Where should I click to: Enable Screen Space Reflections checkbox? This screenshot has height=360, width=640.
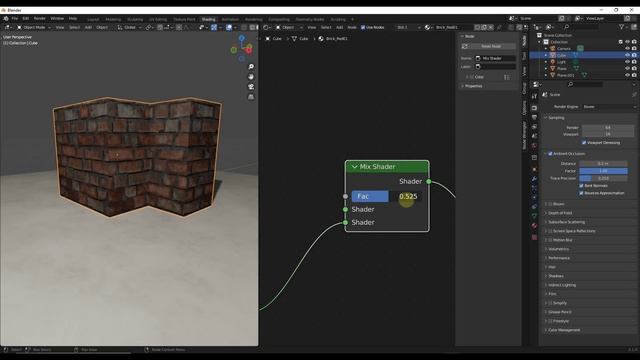[550, 231]
